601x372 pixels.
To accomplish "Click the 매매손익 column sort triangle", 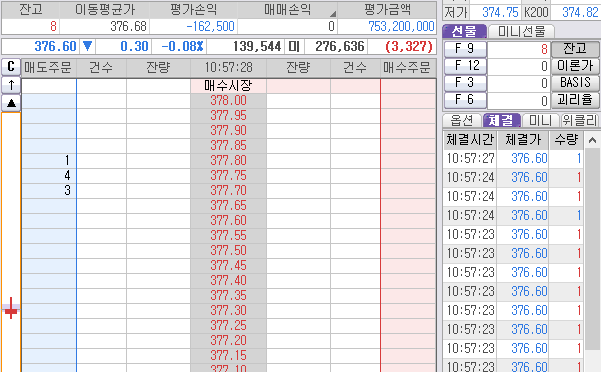I will (333, 14).
